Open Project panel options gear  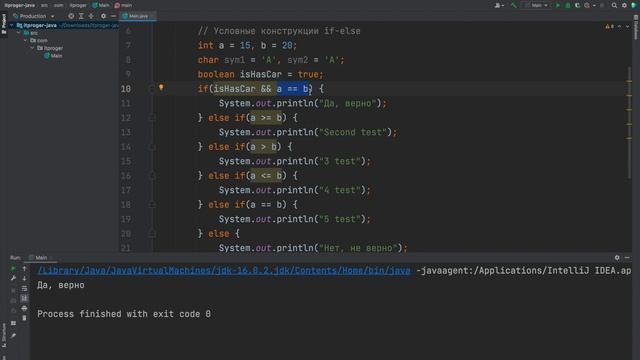click(x=103, y=16)
